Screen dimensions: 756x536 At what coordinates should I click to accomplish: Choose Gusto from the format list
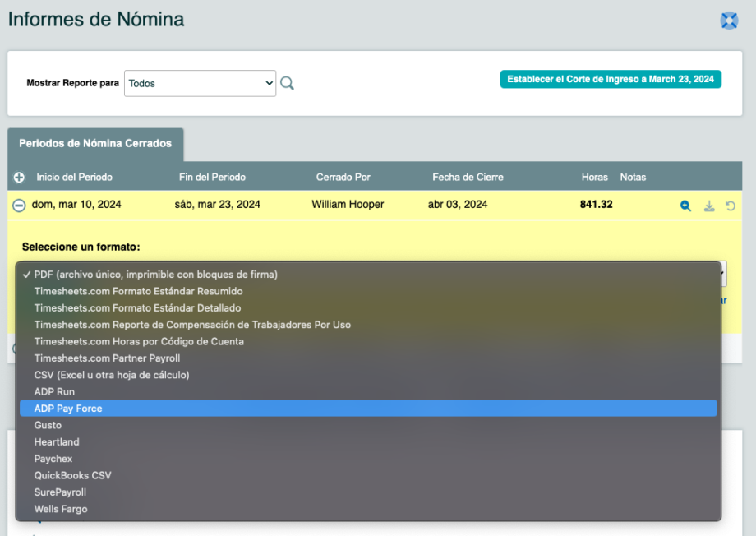pyautogui.click(x=368, y=426)
